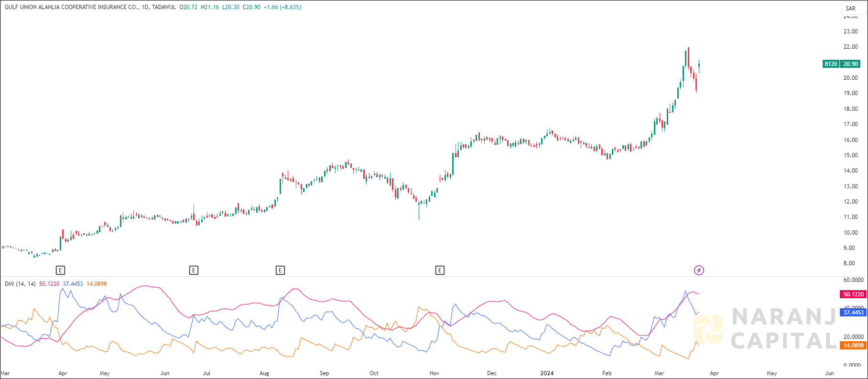The image size is (868, 379).
Task: Click the Jul label on time axis
Action: click(206, 373)
